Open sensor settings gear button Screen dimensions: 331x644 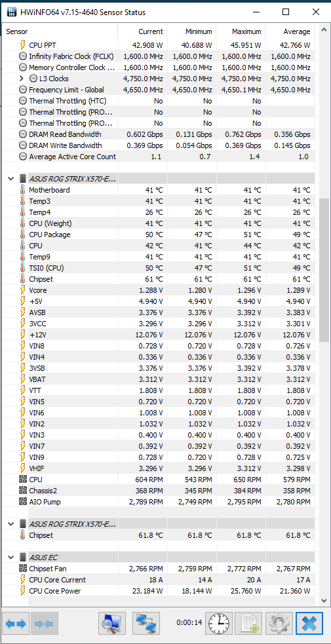279,623
